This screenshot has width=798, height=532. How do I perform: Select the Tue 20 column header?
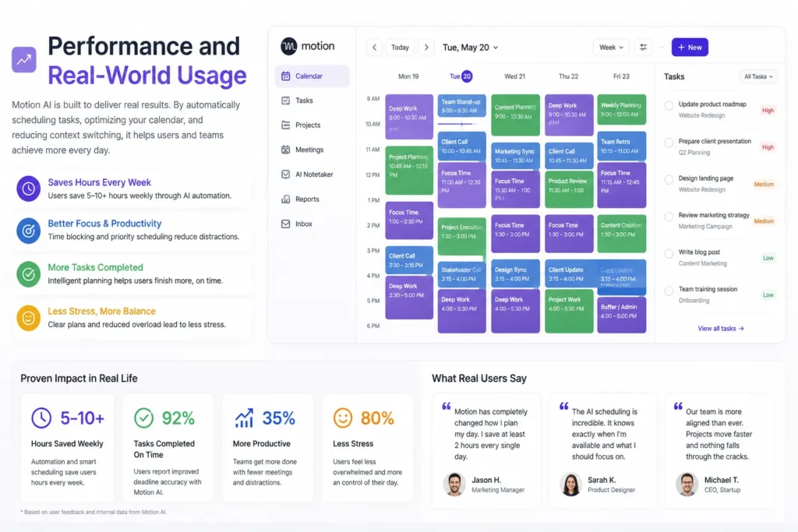[461, 76]
